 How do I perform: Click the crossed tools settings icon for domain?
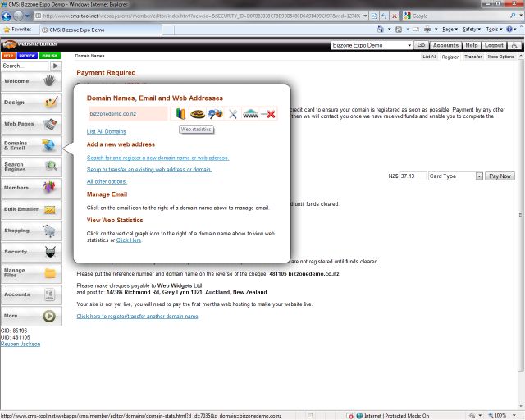[233, 114]
